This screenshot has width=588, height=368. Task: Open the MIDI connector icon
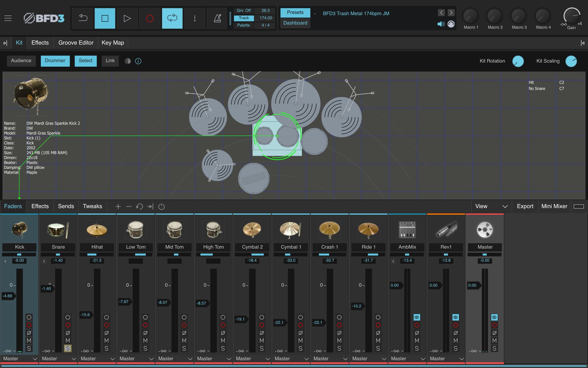coord(451,24)
